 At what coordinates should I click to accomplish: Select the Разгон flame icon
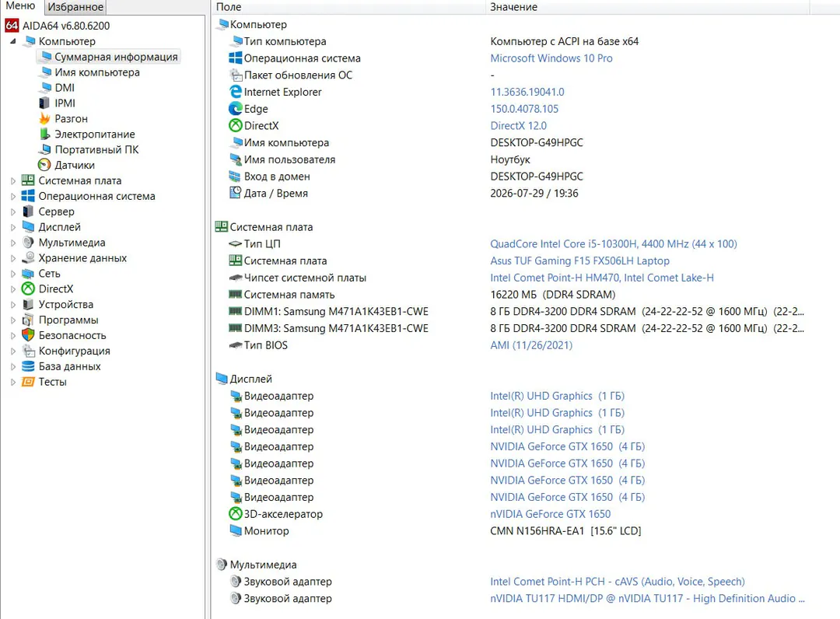pos(44,118)
